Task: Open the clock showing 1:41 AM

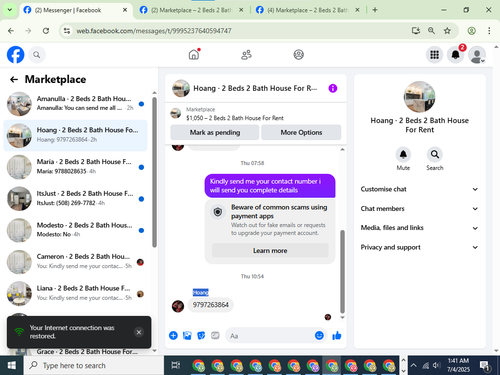Action: coord(458,365)
